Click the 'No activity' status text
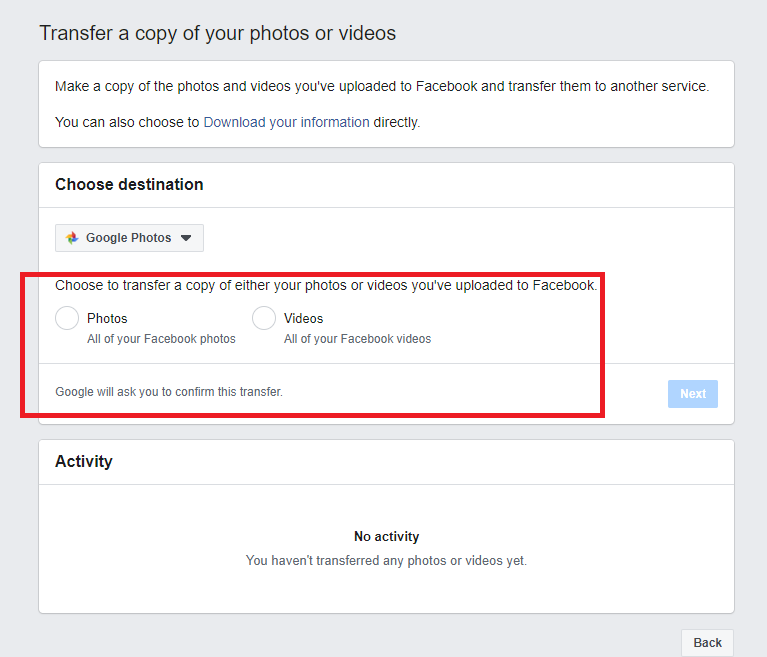The image size is (767, 657). [386, 537]
